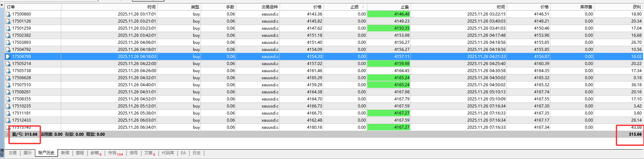Click the order icon for ticket 17500860
Image resolution: width=644 pixels, height=159 pixels.
pyautogui.click(x=8, y=14)
